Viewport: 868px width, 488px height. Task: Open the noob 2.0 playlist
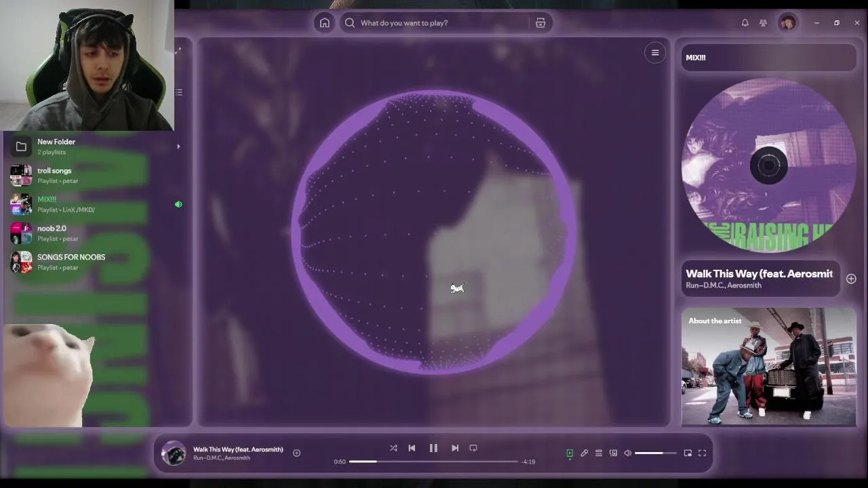coord(95,233)
